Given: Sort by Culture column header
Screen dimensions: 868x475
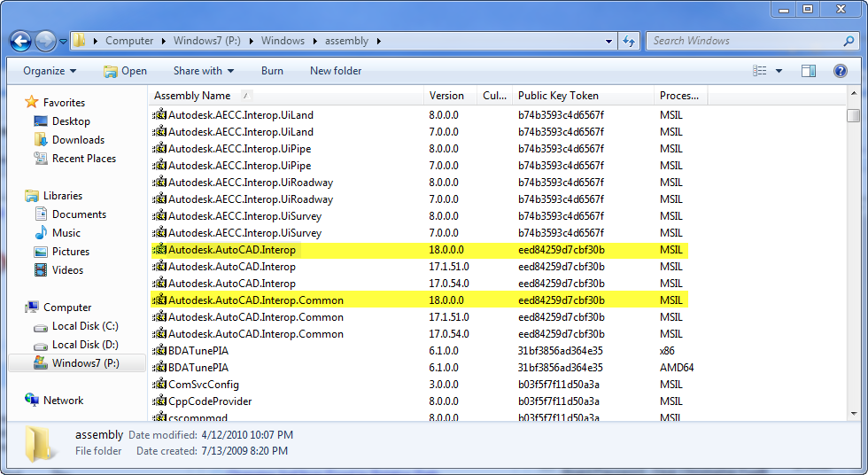Looking at the screenshot, I should pyautogui.click(x=494, y=96).
